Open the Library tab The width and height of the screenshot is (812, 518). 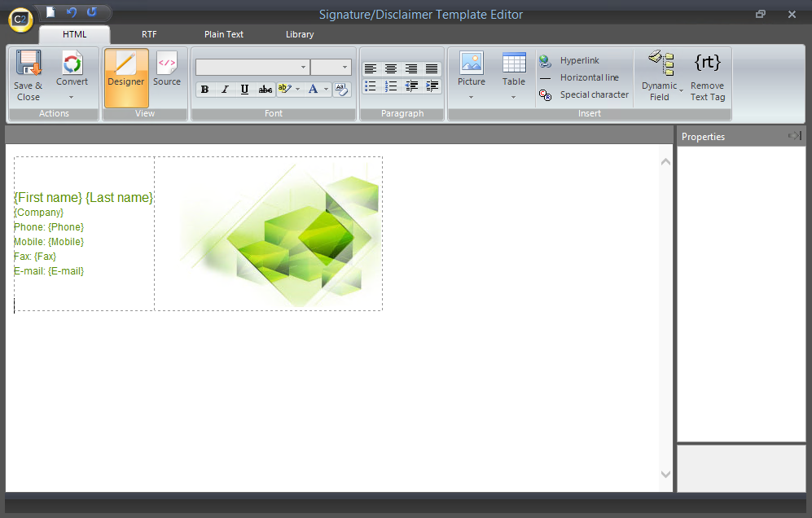click(x=300, y=34)
